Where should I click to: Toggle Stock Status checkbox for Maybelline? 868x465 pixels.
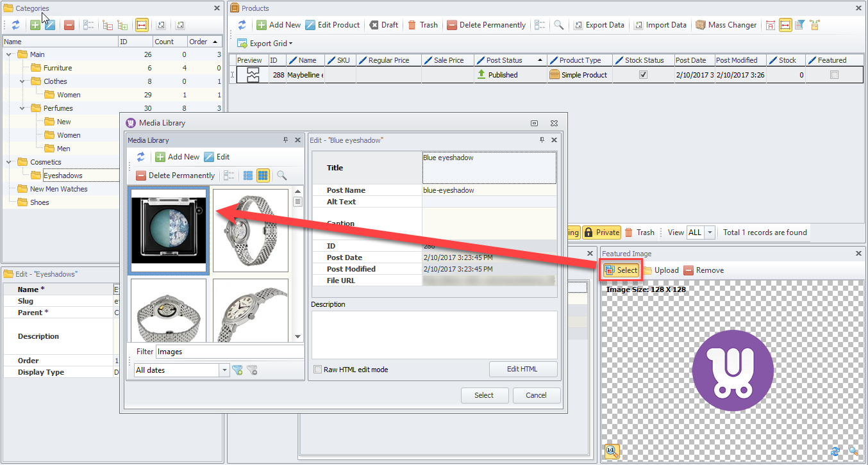point(643,75)
